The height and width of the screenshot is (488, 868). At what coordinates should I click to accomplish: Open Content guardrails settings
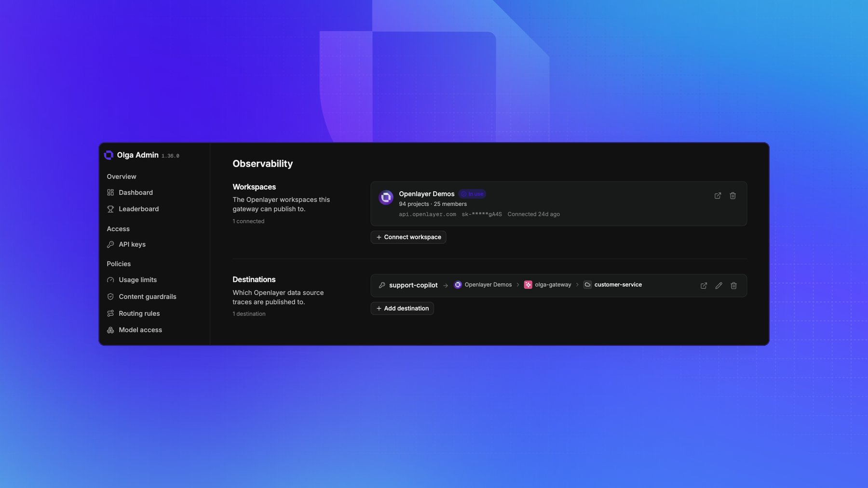(x=142, y=297)
